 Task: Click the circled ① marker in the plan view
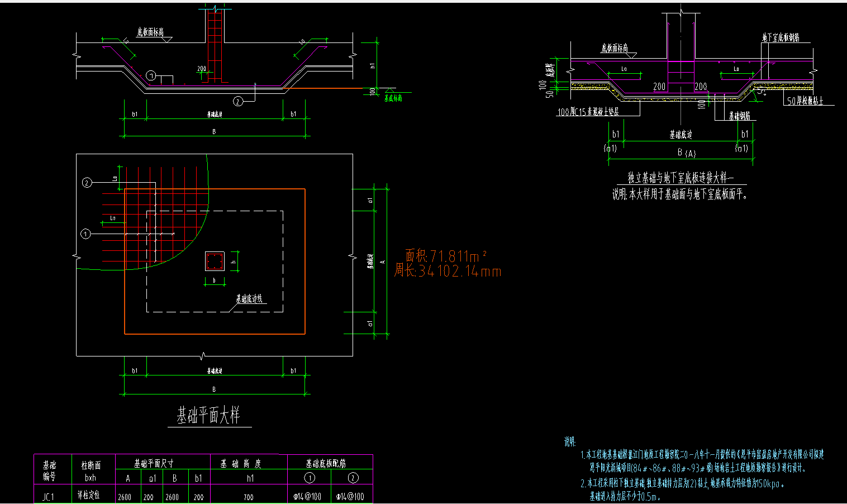click(x=85, y=234)
